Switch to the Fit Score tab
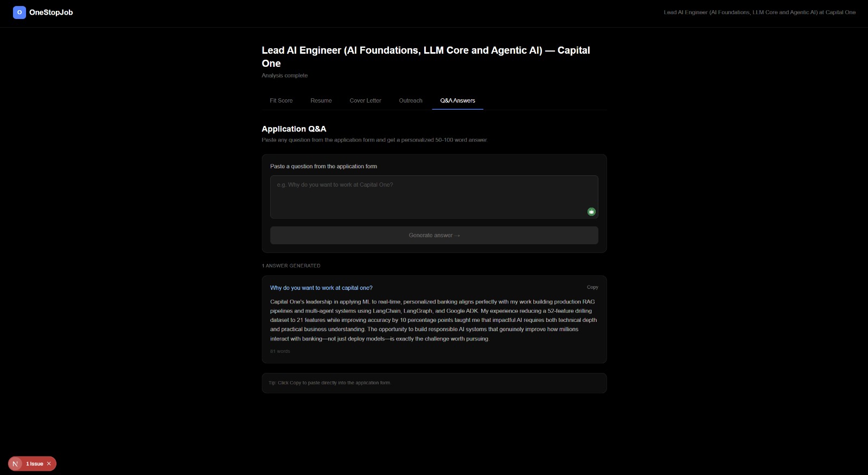 (281, 100)
